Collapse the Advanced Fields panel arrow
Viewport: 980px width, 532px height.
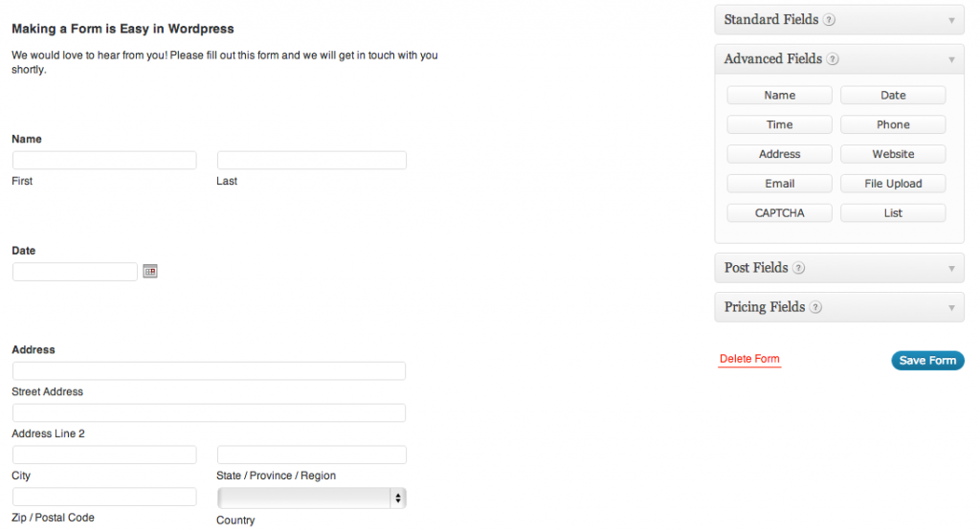pyautogui.click(x=951, y=59)
